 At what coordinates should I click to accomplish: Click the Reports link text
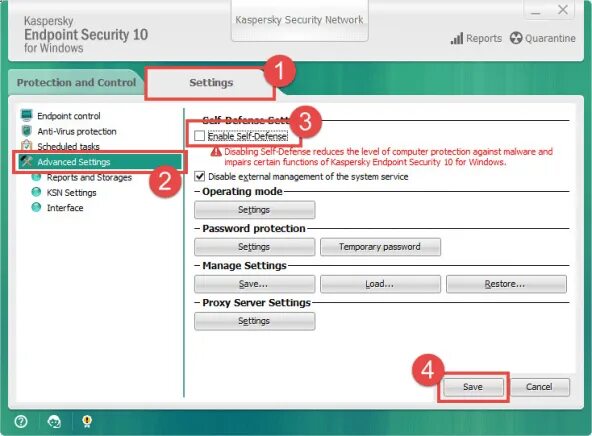484,38
